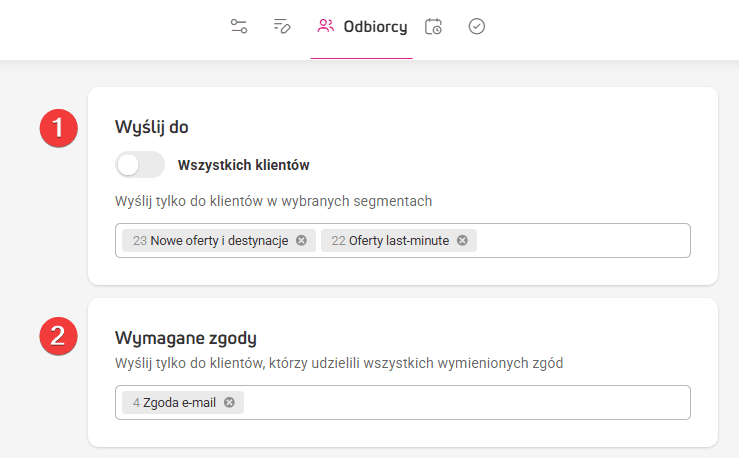Viewport: 739px width, 458px height.
Task: Click the '23 Nowe oferty i destynacje' chip
Action: (x=219, y=241)
